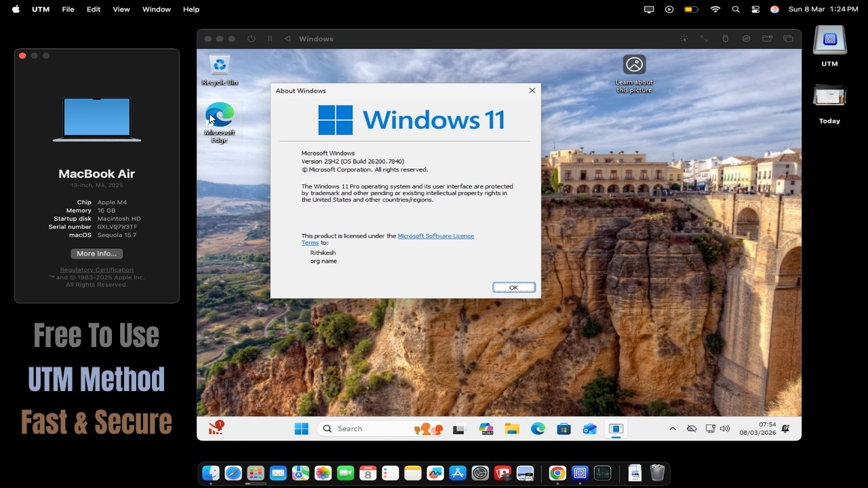Open the Microsoft Edge desktop shortcut
This screenshot has width=868, height=488.
coord(219,123)
